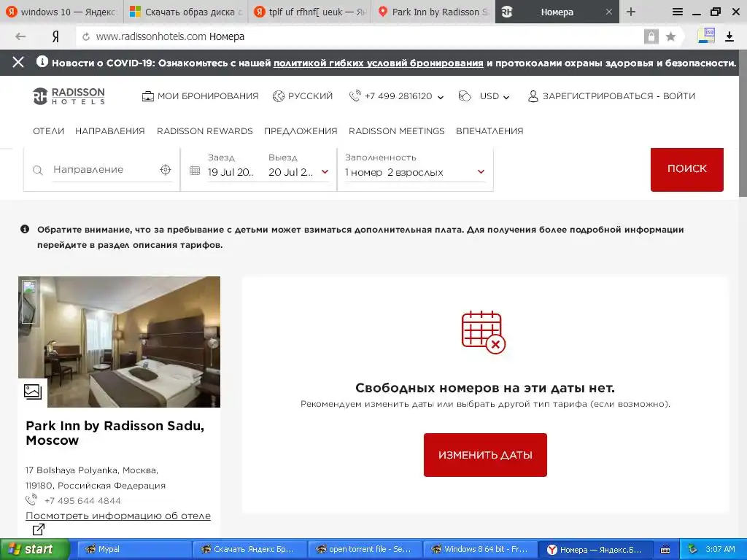Screen dimensions: 747x560
Task: Click the hotel phone icon near +7 495 644 4844
Action: 31,500
